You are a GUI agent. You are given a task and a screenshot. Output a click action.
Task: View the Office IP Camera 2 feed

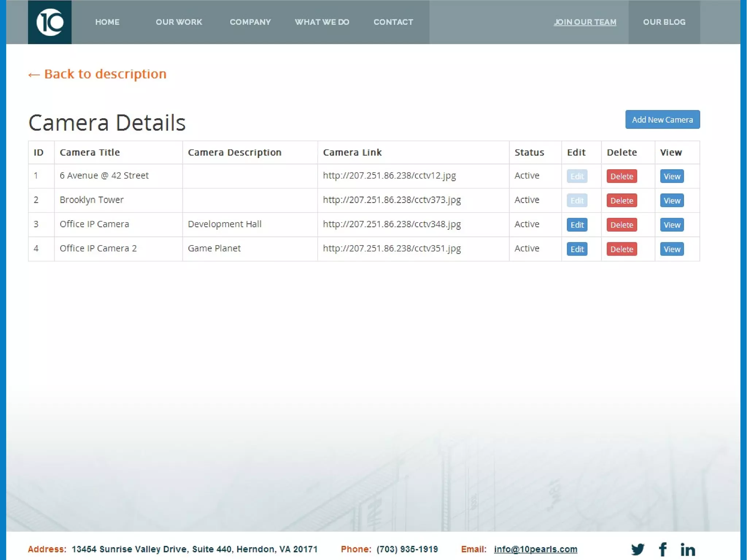click(x=671, y=249)
